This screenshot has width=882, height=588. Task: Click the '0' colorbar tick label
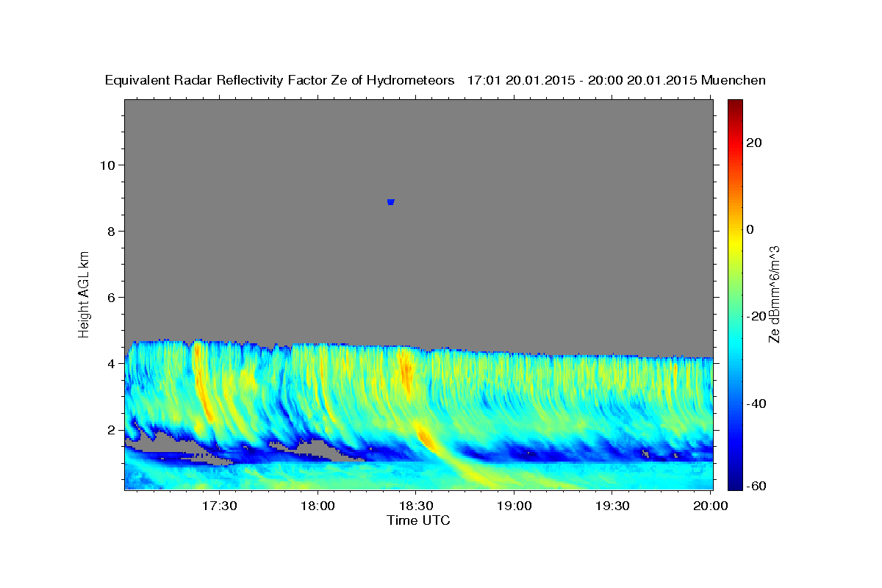[750, 229]
